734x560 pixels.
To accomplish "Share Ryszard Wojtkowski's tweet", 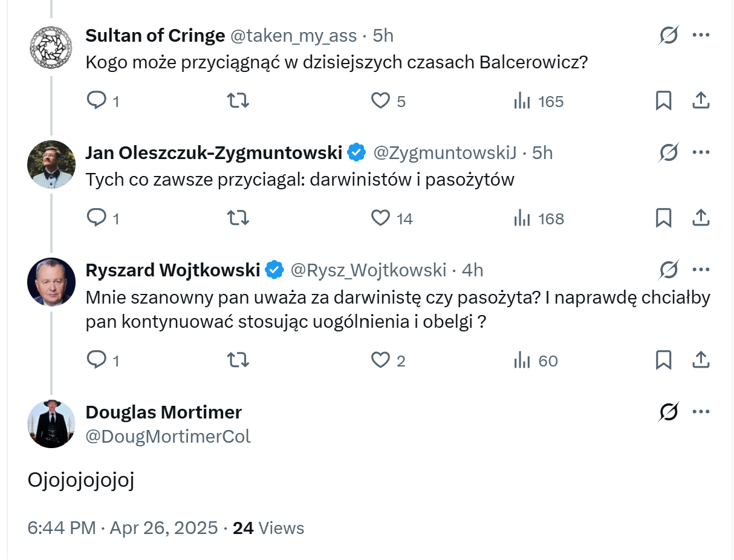I will [700, 360].
